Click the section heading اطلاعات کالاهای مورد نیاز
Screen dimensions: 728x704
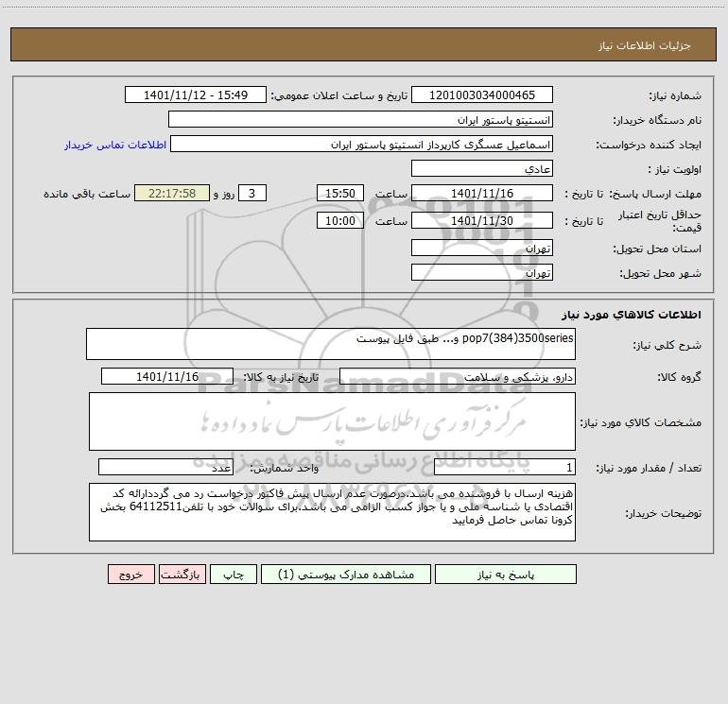click(x=632, y=315)
